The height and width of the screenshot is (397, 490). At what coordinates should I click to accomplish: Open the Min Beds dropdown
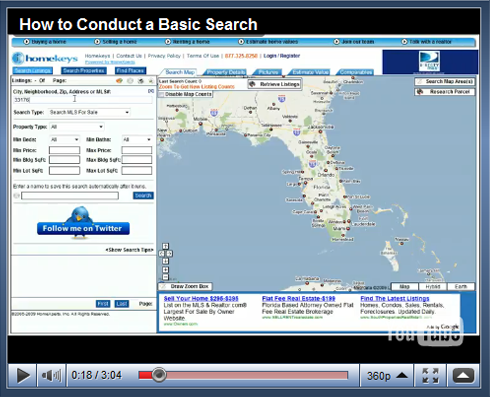[x=64, y=139]
